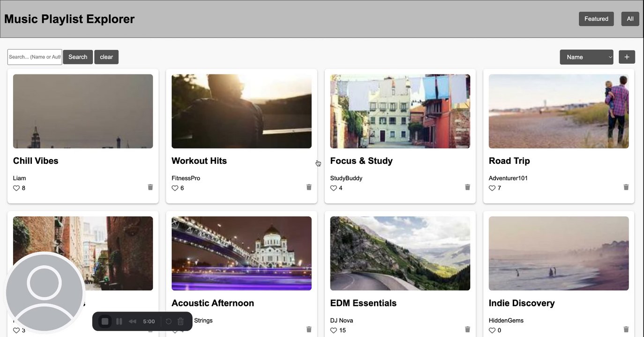Click author name FitnessPro
The height and width of the screenshot is (337, 644).
pyautogui.click(x=186, y=178)
